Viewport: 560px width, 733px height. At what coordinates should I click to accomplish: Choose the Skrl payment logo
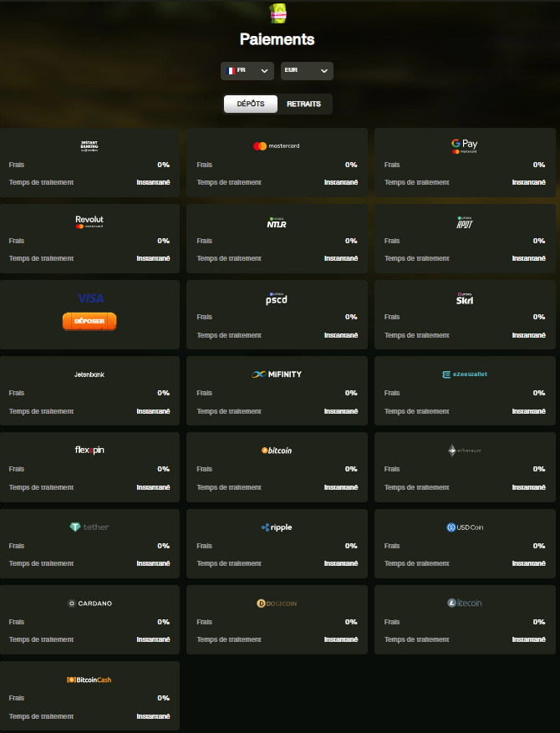click(464, 298)
